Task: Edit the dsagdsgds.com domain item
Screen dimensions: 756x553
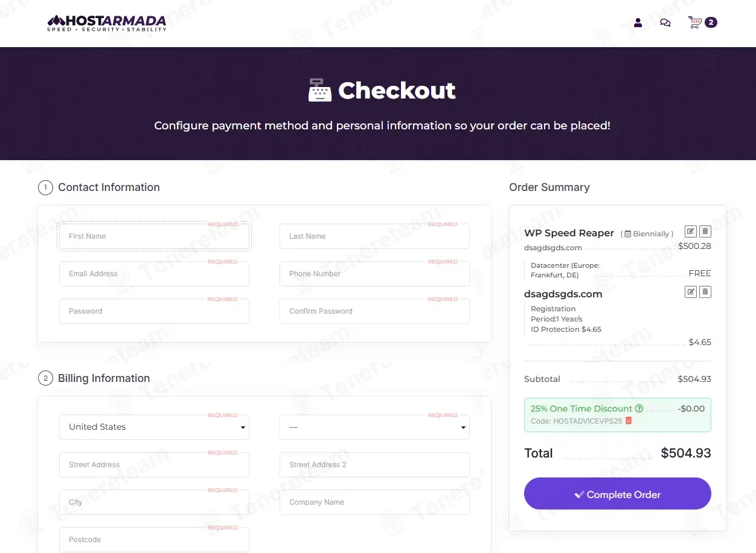Action: pos(690,292)
